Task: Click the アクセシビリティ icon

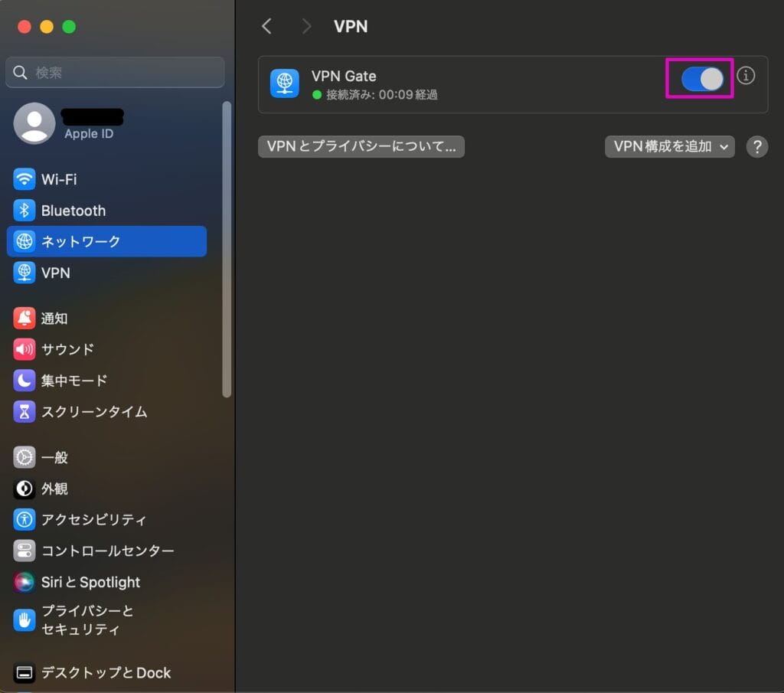Action: [24, 519]
